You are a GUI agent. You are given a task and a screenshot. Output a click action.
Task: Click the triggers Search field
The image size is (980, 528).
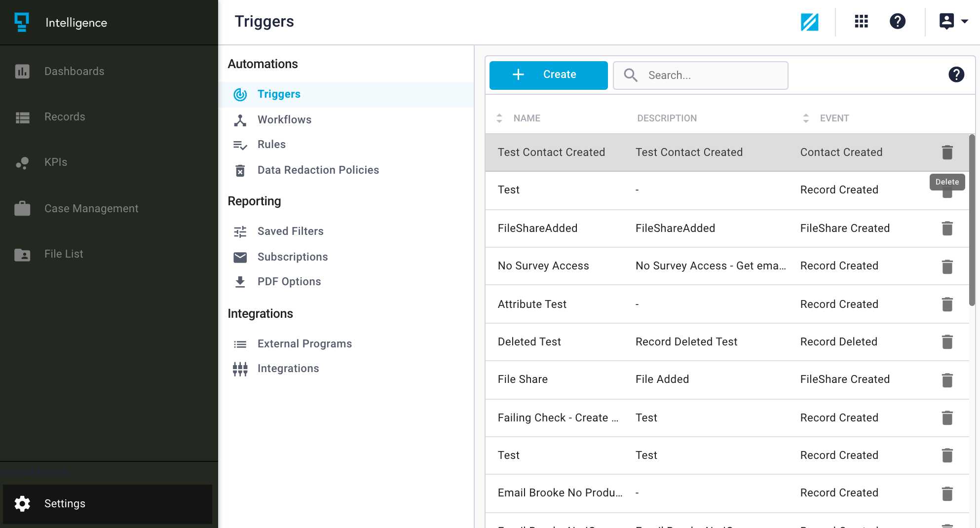tap(700, 75)
